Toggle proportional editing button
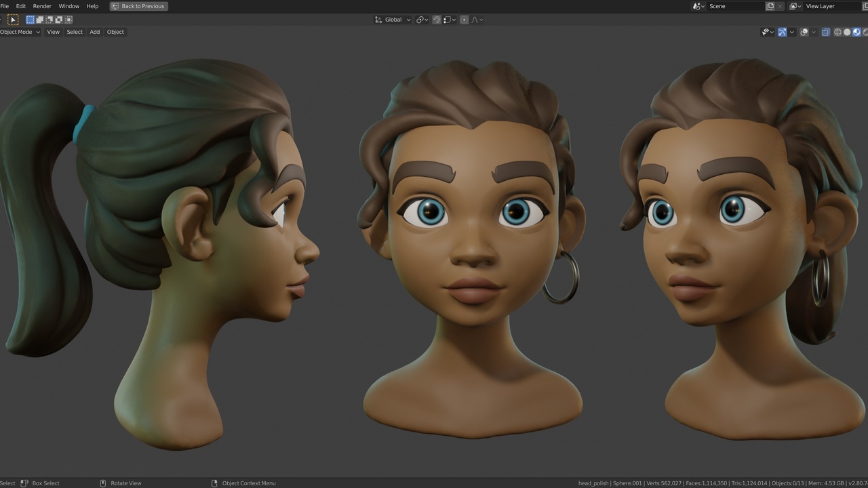The height and width of the screenshot is (488, 868). tap(464, 20)
